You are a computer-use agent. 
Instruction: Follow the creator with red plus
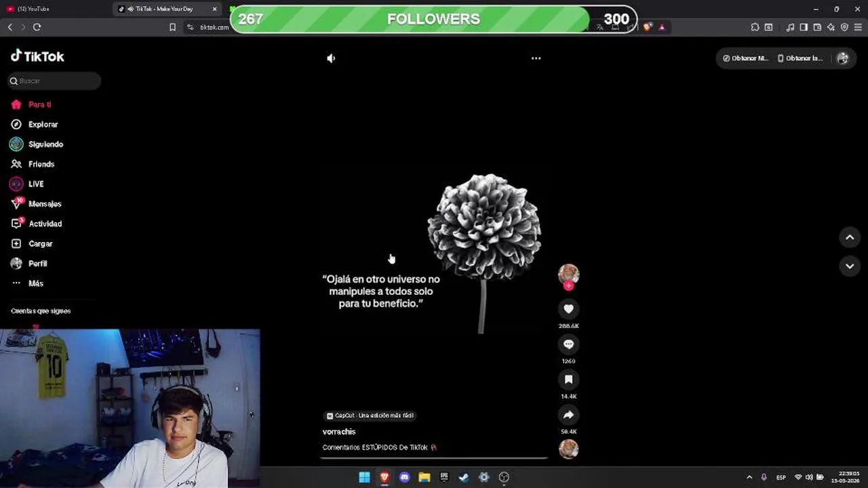pyautogui.click(x=568, y=286)
